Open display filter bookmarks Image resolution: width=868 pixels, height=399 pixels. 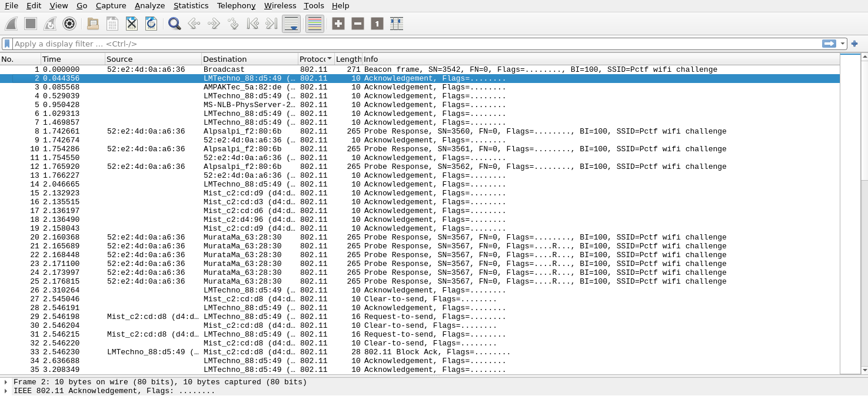point(7,44)
